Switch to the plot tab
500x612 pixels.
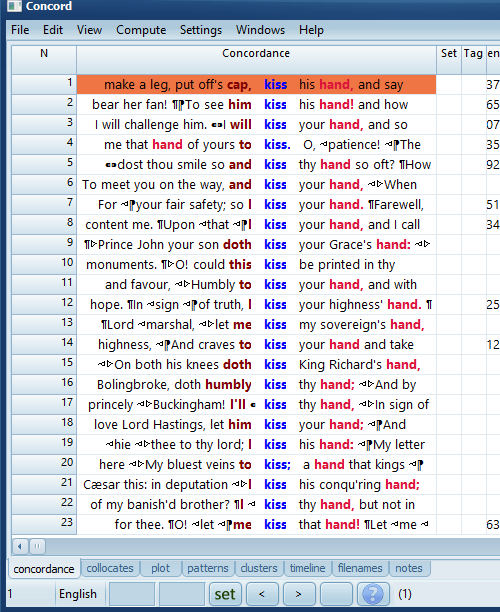(160, 568)
